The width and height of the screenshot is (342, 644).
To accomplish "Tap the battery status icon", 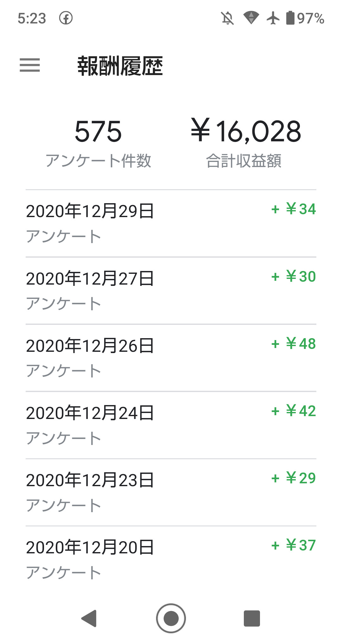I will (290, 18).
